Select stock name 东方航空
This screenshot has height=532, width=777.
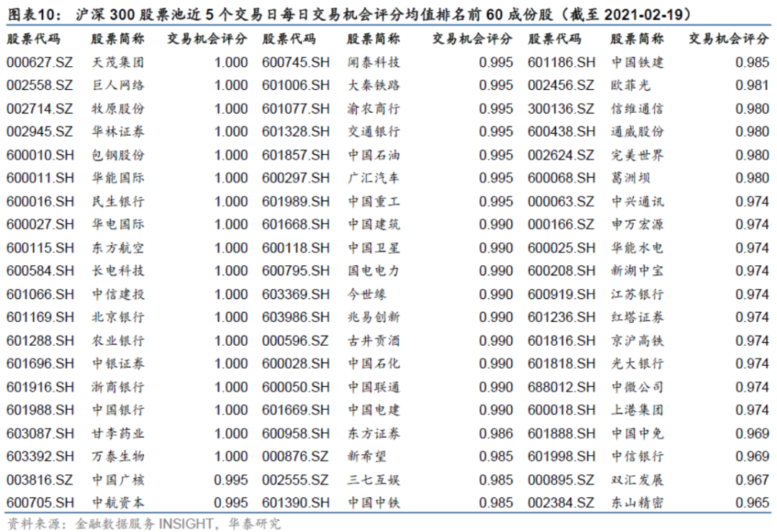tap(118, 248)
